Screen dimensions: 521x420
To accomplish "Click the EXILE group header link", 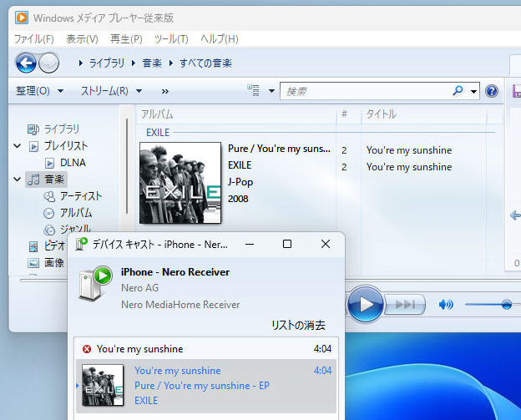I will (x=158, y=133).
